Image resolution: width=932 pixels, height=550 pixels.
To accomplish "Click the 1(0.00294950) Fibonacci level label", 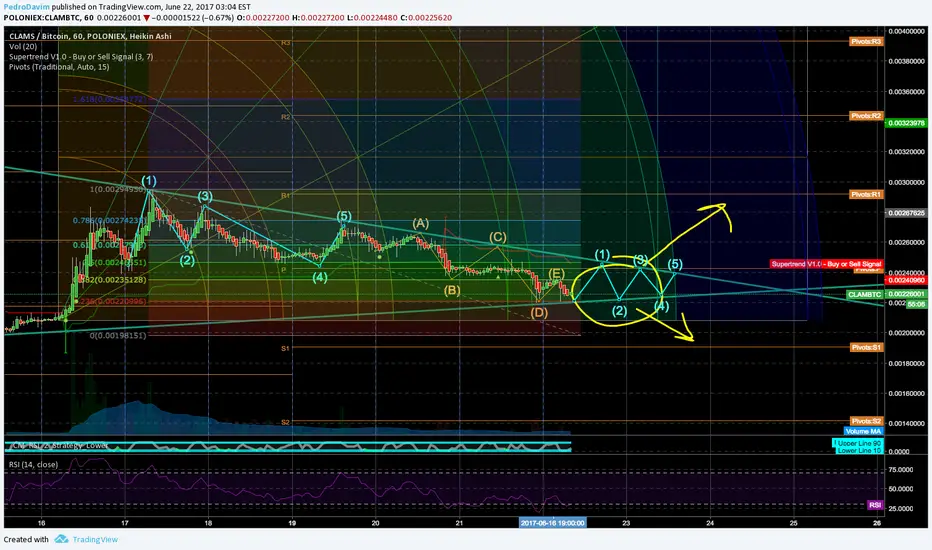I will pyautogui.click(x=116, y=189).
